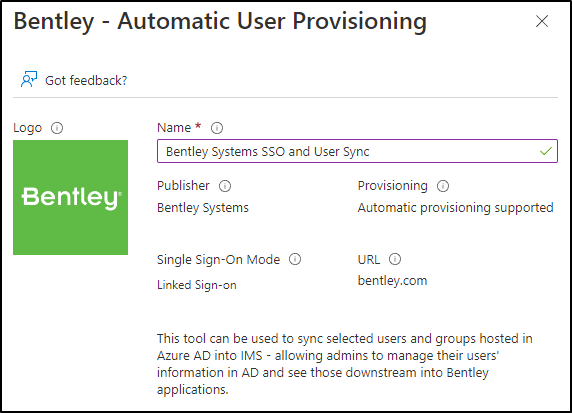Click the Got feedback person icon
Screen dimensions: 572x413
pos(29,79)
